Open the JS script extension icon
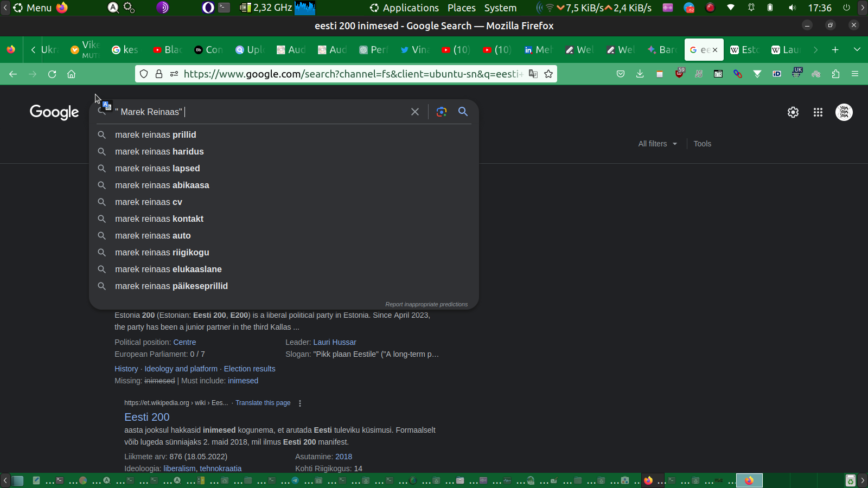868x488 pixels. click(699, 74)
